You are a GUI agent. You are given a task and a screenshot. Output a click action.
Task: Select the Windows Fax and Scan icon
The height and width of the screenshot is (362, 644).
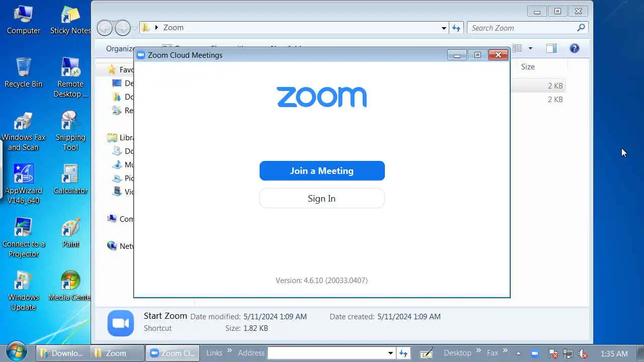[x=23, y=132]
